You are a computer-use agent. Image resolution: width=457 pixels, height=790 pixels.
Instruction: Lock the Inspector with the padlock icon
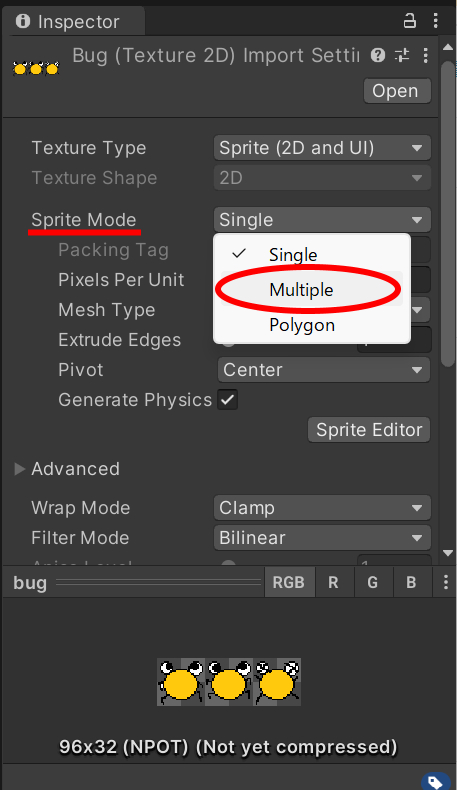coord(410,21)
